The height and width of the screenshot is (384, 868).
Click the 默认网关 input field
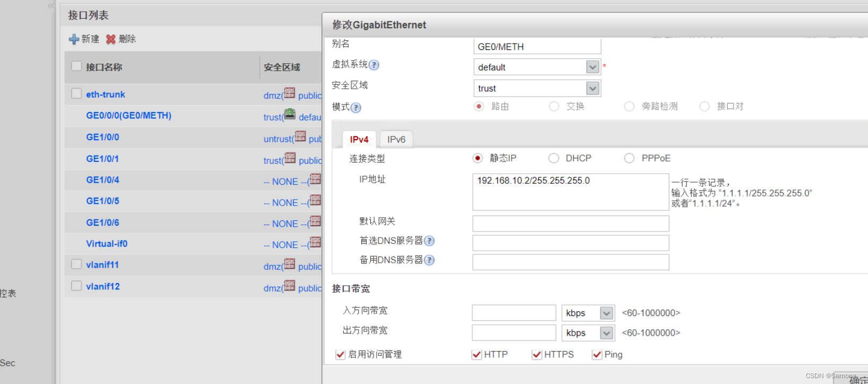coord(571,224)
